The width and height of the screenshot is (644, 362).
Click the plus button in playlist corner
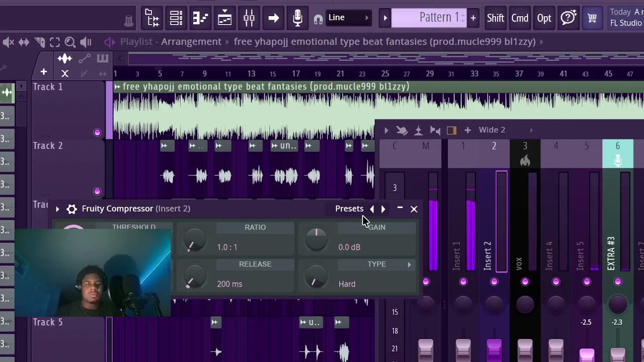click(x=44, y=72)
